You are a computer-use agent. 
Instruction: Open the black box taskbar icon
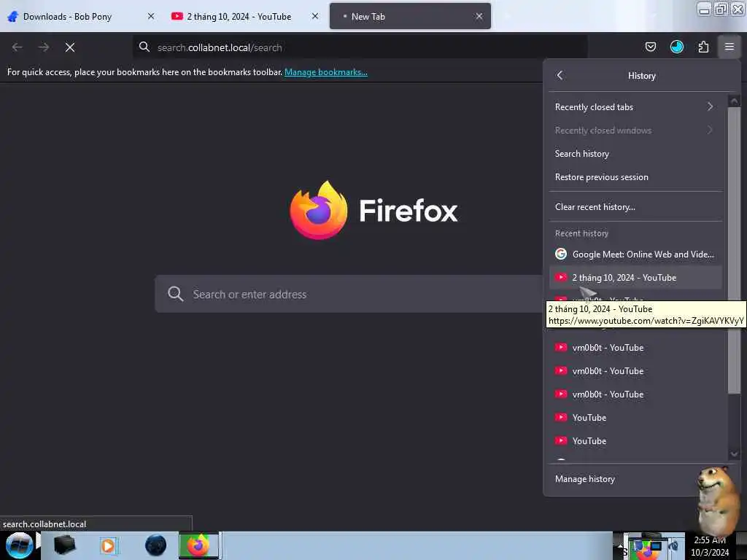click(64, 545)
